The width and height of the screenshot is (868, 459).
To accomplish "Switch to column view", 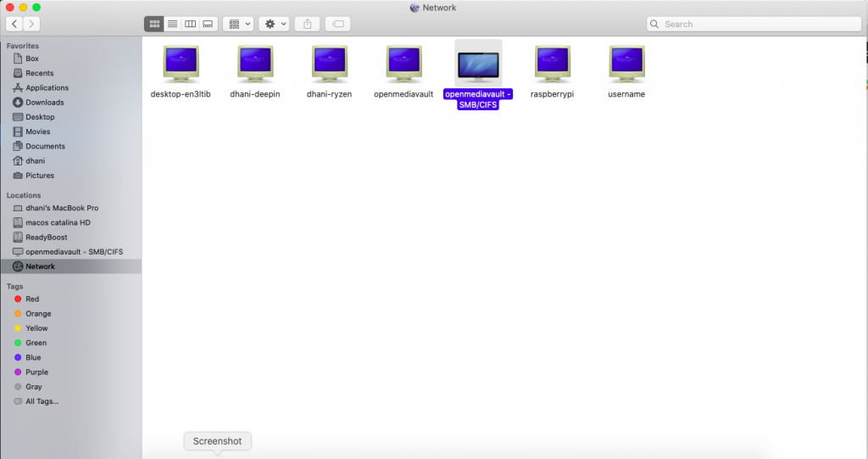I will pos(191,24).
